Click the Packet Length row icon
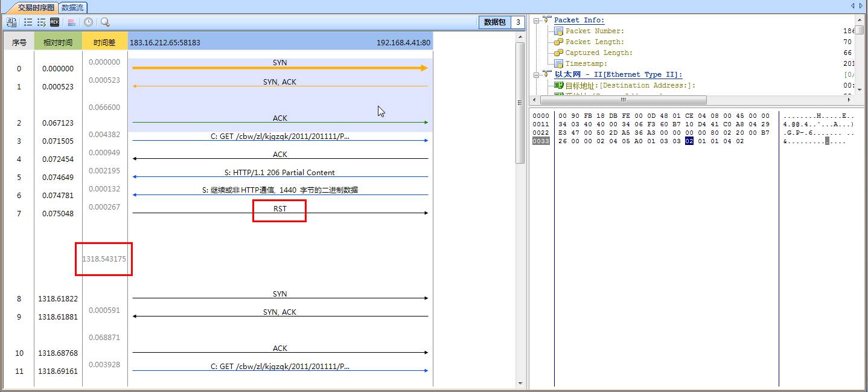This screenshot has width=868, height=392. pyautogui.click(x=558, y=42)
